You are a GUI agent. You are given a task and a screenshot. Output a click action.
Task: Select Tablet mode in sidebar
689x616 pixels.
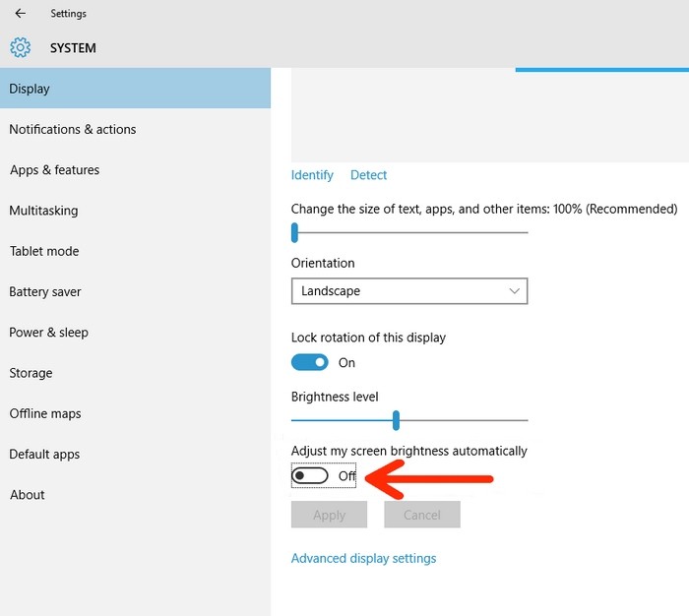coord(44,251)
